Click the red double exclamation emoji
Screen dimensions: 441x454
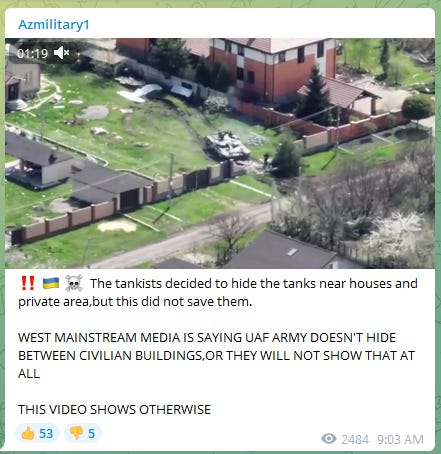[28, 283]
